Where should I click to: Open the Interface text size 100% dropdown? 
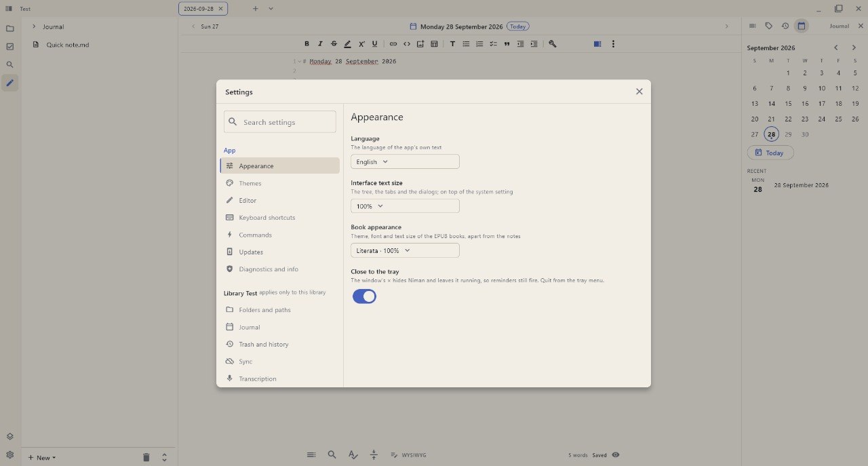pos(405,206)
